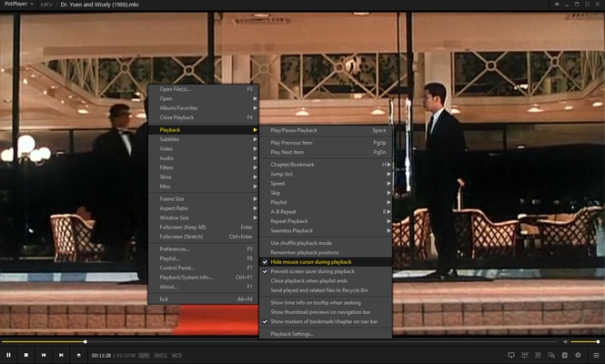Image resolution: width=605 pixels, height=364 pixels.
Task: Pin the window always on top
Action: 557,5
